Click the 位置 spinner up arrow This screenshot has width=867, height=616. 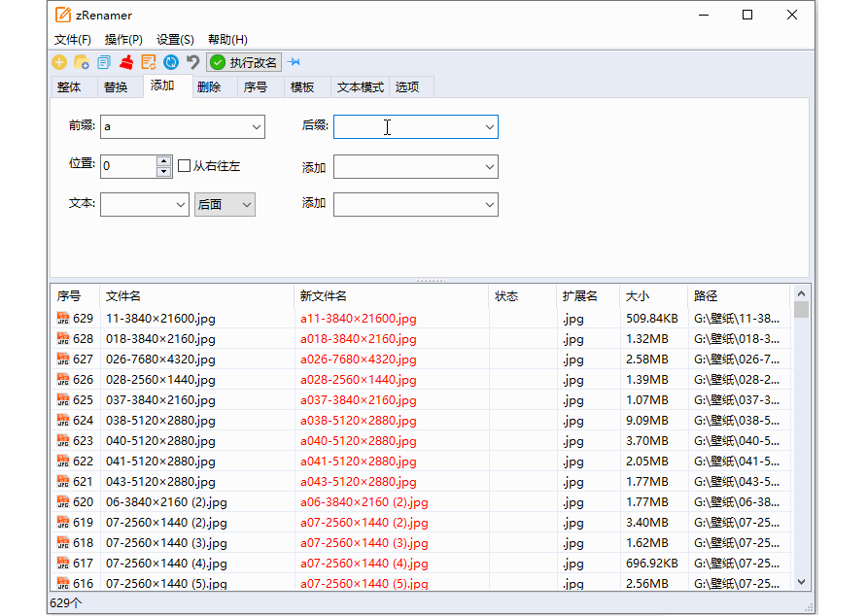pyautogui.click(x=162, y=161)
